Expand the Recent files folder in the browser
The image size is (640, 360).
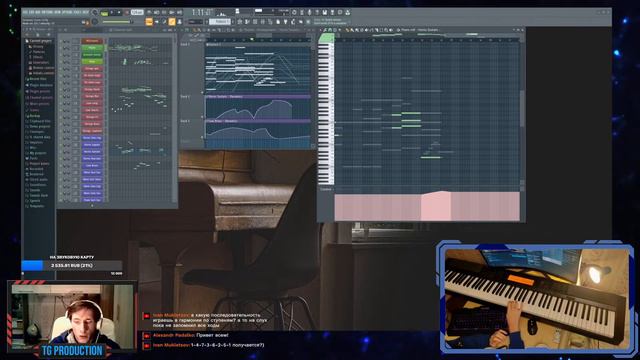[37, 79]
